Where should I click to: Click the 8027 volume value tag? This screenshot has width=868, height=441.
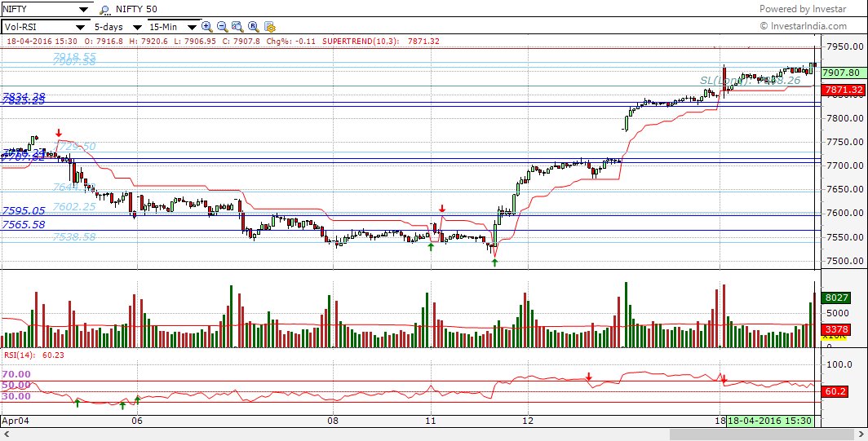[x=836, y=298]
